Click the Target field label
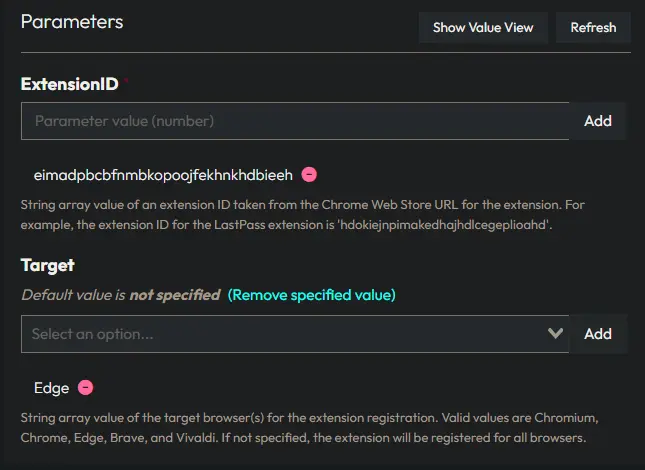Viewport: 645px width, 470px height. tap(48, 265)
